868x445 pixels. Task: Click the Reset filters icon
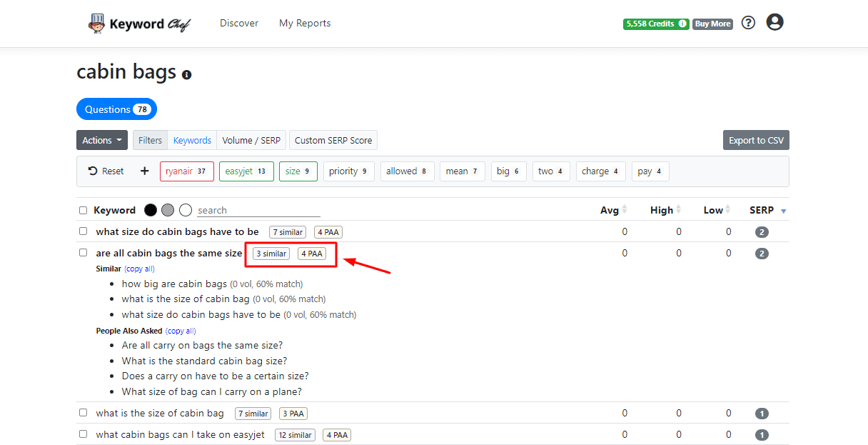click(x=94, y=171)
